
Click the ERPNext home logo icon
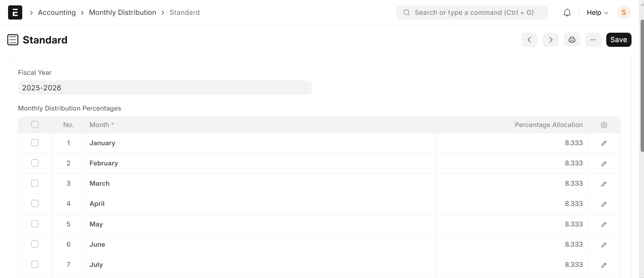coord(15,12)
